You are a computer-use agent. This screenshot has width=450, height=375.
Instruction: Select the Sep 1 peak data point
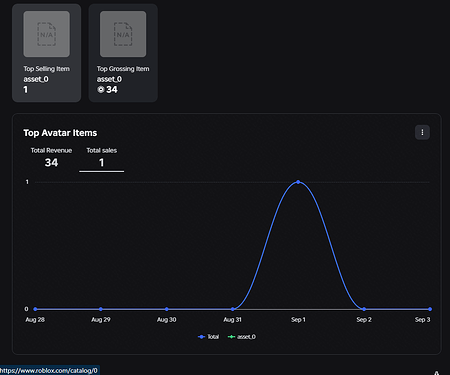click(298, 182)
